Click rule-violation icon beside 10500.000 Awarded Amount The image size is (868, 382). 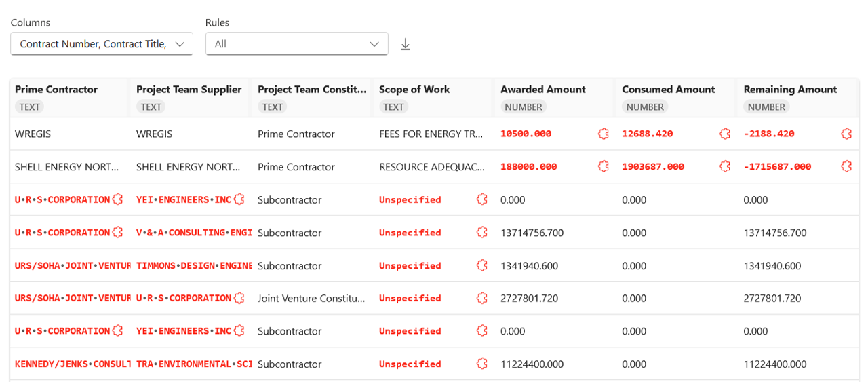pyautogui.click(x=604, y=134)
